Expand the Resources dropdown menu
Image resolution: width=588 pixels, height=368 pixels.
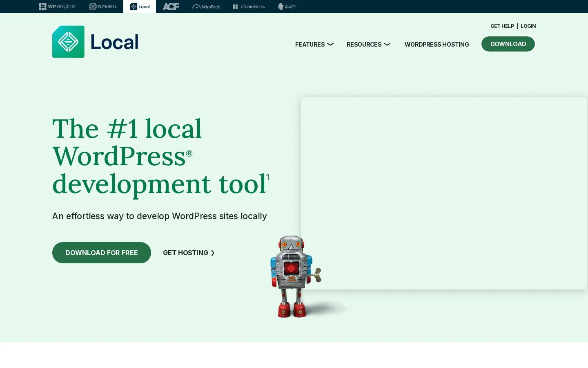[368, 44]
